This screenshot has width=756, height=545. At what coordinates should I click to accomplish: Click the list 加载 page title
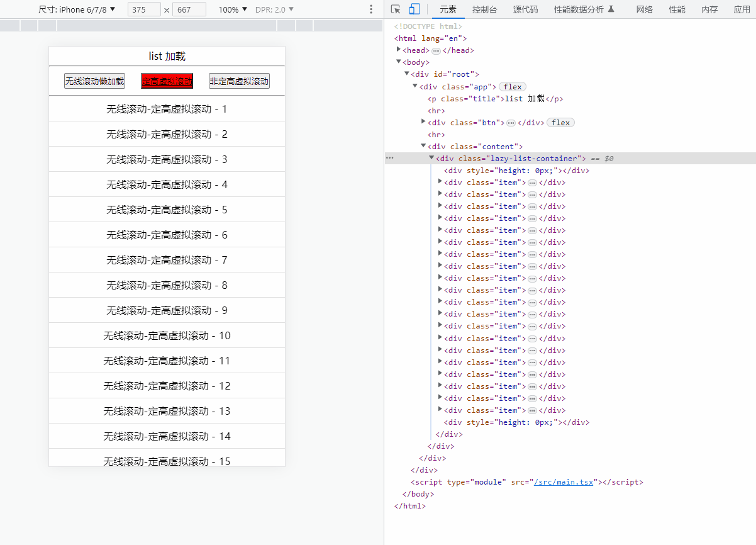coord(167,57)
